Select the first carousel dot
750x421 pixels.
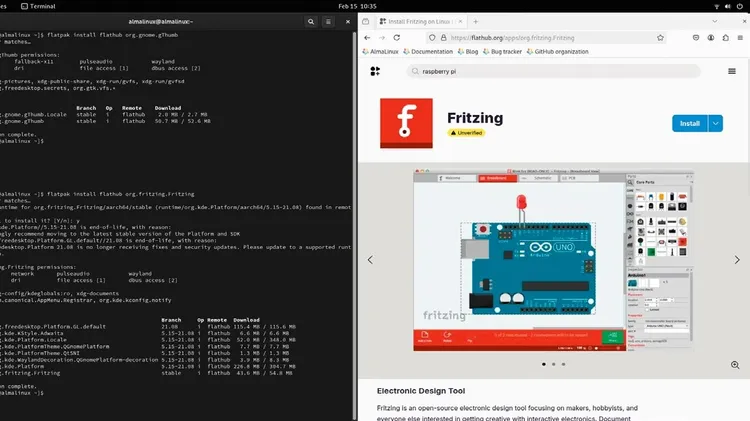(544, 364)
